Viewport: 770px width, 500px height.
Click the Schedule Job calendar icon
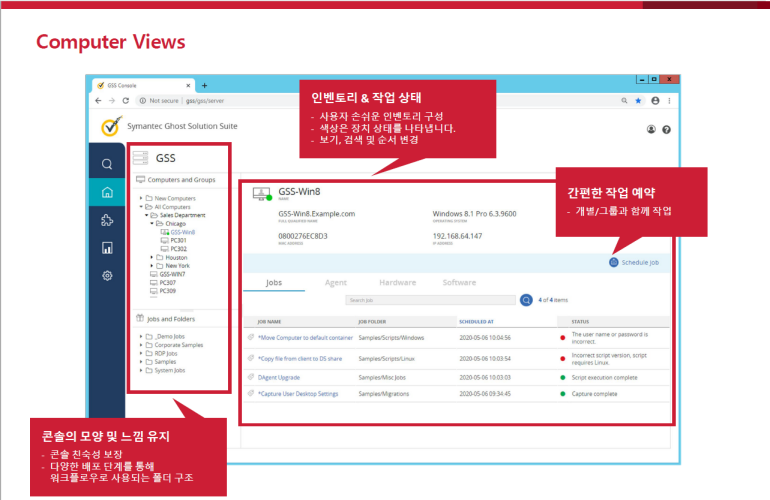(613, 262)
